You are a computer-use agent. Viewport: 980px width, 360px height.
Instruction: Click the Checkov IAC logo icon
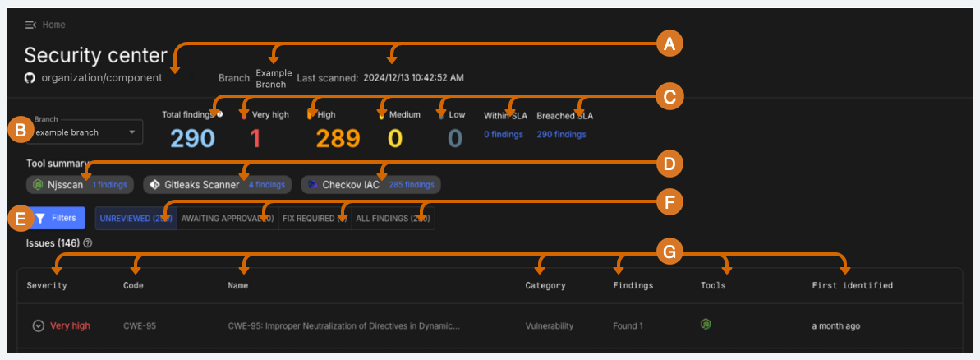(x=313, y=185)
